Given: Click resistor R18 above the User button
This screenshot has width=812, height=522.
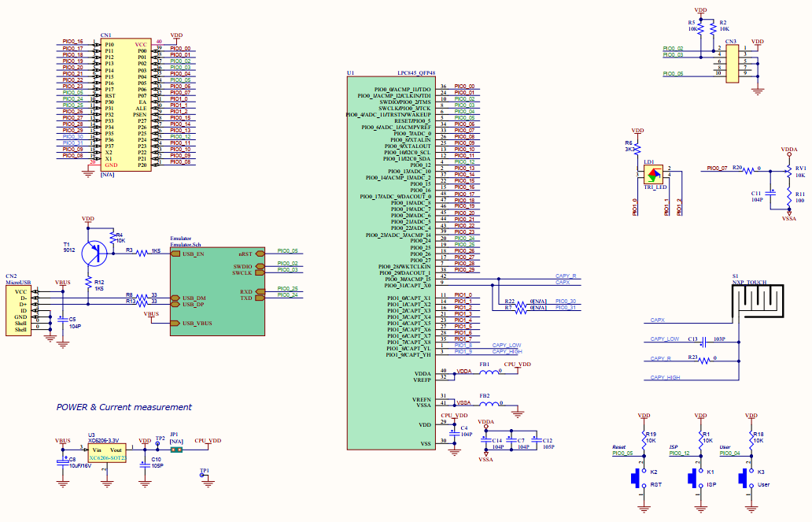Looking at the screenshot, I should pyautogui.click(x=751, y=441).
